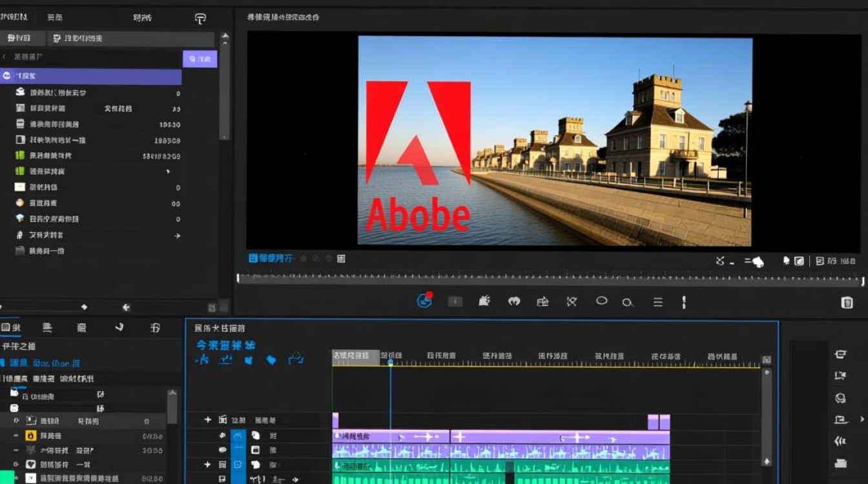Click the bottom-left panel's vertical scrollbar
Image resolution: width=868 pixels, height=484 pixels.
pyautogui.click(x=172, y=407)
